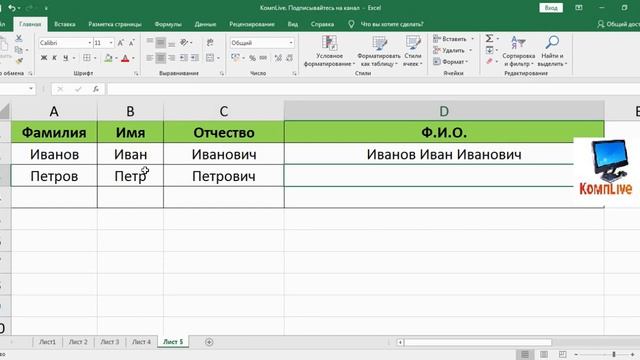Open the Name Box dropdown arrow
The width and height of the screenshot is (640, 360).
tap(31, 89)
